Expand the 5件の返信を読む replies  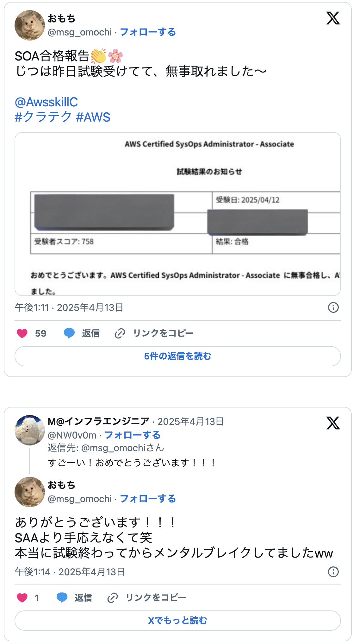178,356
